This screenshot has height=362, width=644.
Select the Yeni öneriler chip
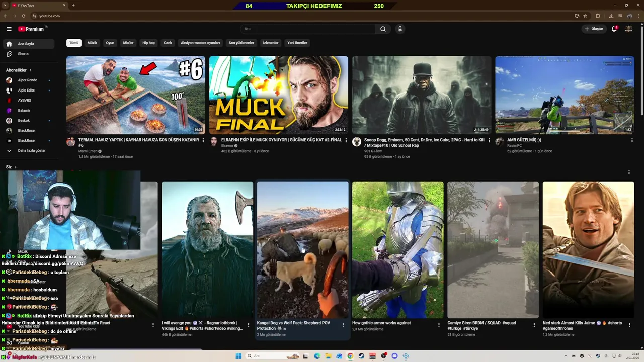[297, 43]
